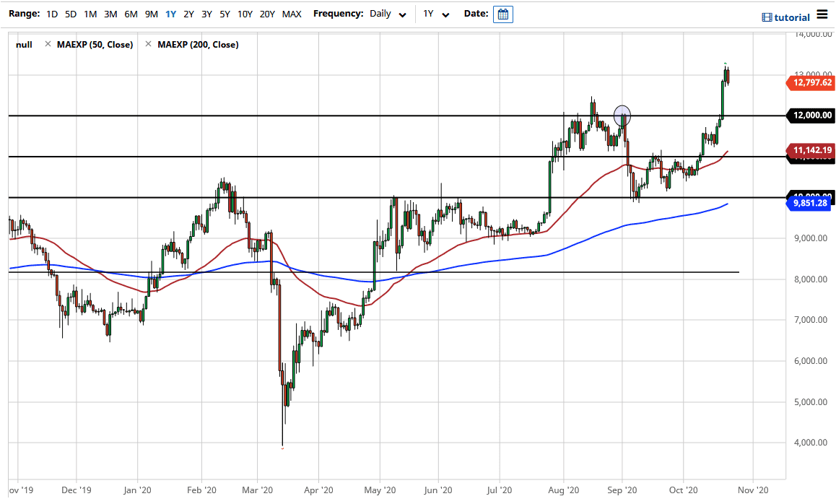Click the 8,000.00 price axis label
This screenshot has width=836, height=504.
click(x=811, y=279)
